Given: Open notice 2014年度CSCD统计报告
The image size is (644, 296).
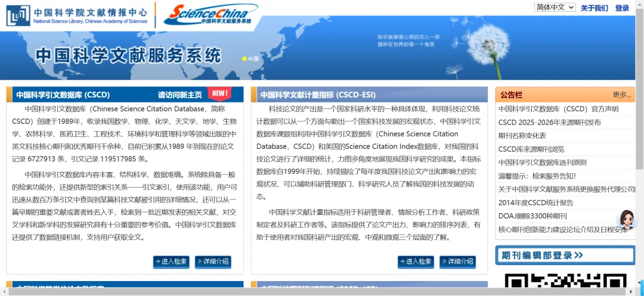Looking at the screenshot, I should 536,202.
